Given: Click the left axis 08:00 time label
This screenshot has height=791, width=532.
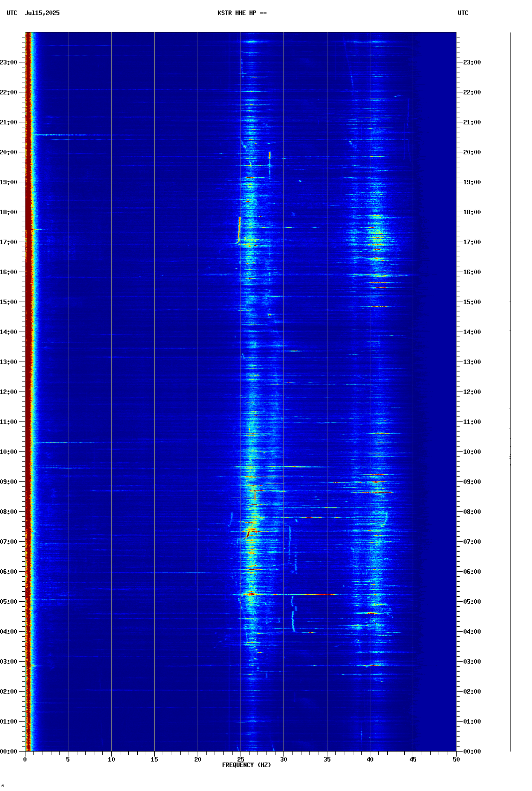Looking at the screenshot, I should tap(8, 512).
